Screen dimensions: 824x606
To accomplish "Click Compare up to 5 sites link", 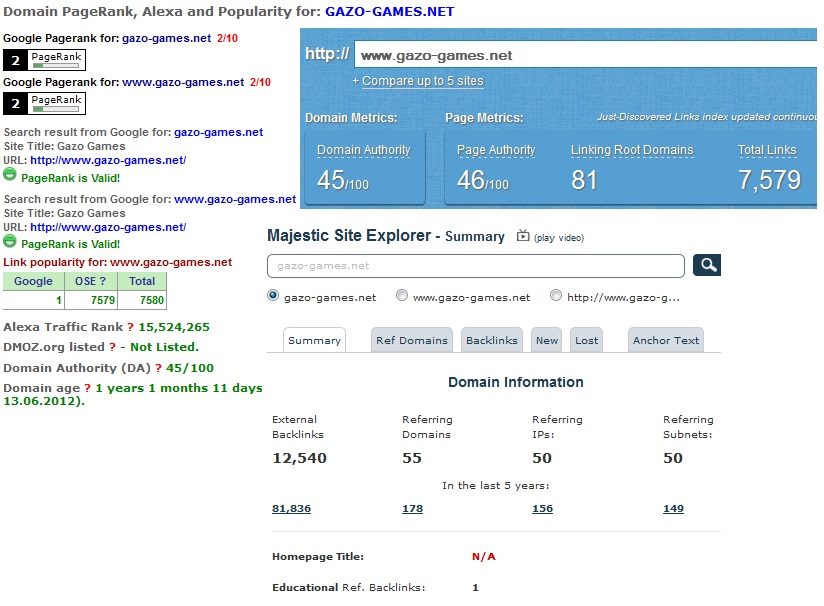I will click(x=423, y=81).
